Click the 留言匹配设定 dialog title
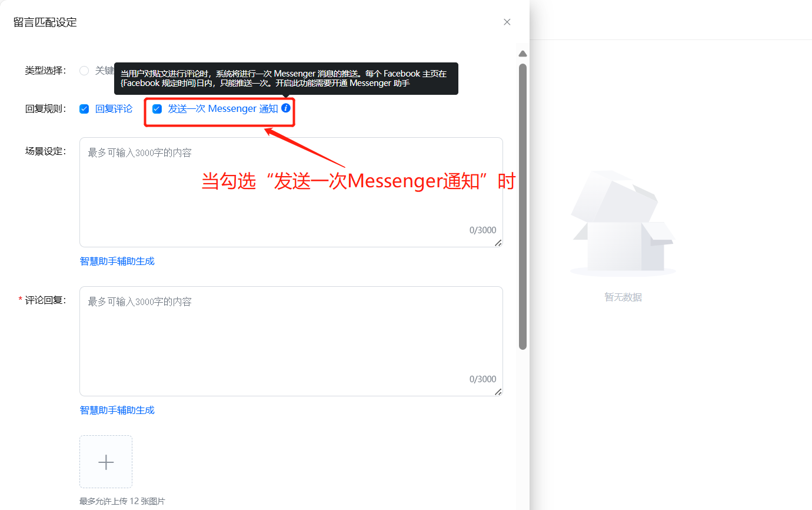Viewport: 812px width, 510px height. [x=45, y=22]
